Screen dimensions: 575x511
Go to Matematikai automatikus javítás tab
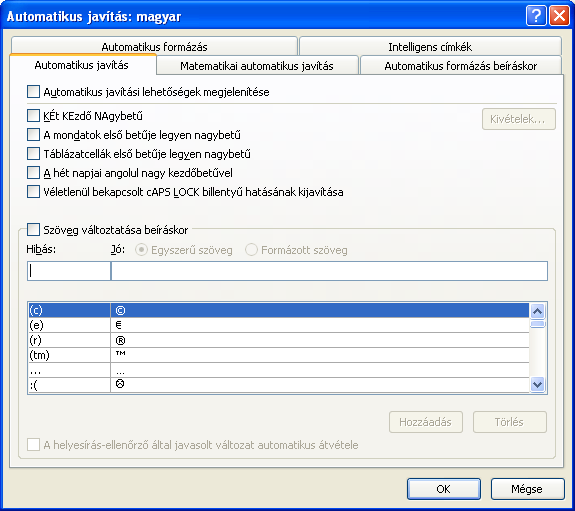click(x=257, y=66)
